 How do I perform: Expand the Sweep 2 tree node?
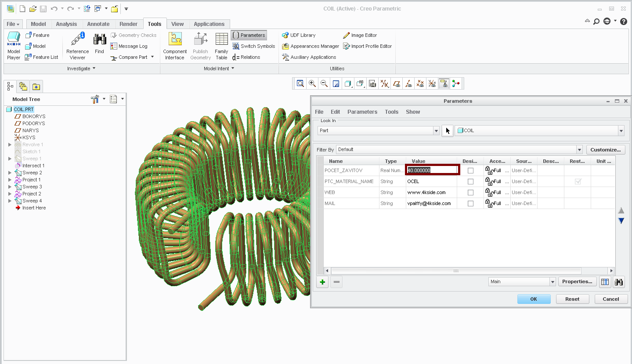[x=10, y=173]
